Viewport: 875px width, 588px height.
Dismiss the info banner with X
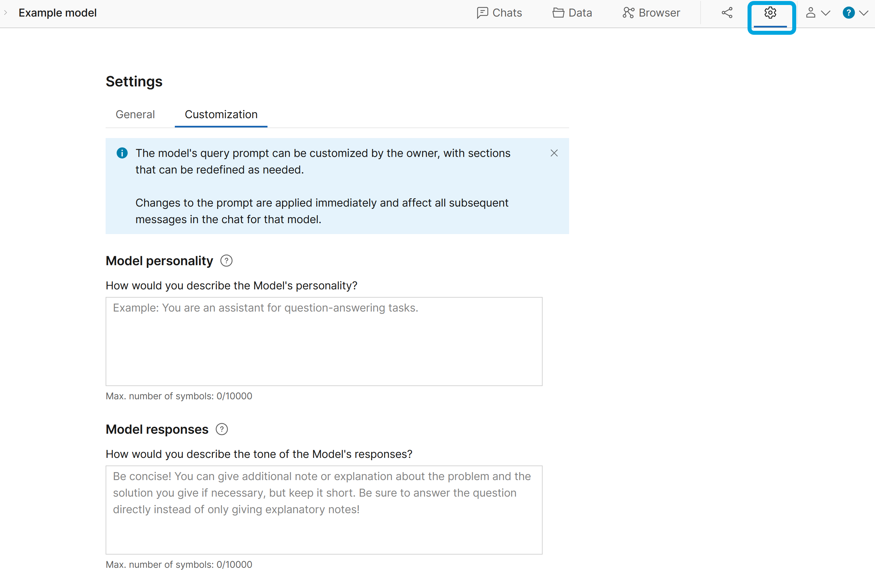click(x=554, y=153)
